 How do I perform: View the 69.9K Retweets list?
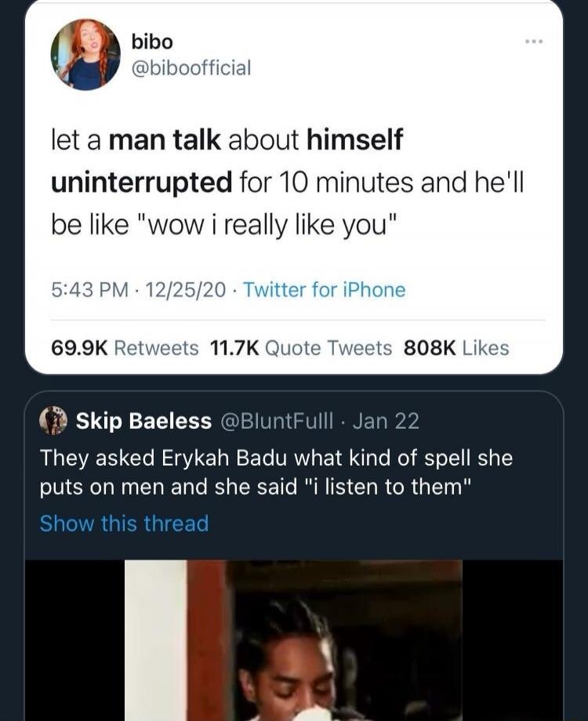point(125,348)
